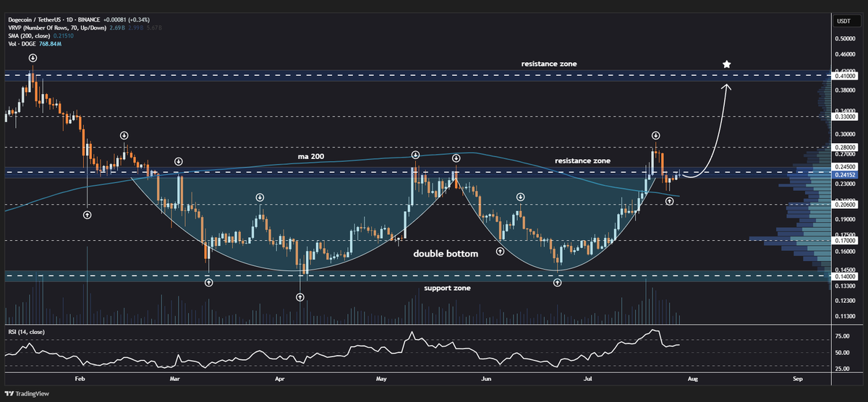Click Jun on the time axis

(487, 377)
